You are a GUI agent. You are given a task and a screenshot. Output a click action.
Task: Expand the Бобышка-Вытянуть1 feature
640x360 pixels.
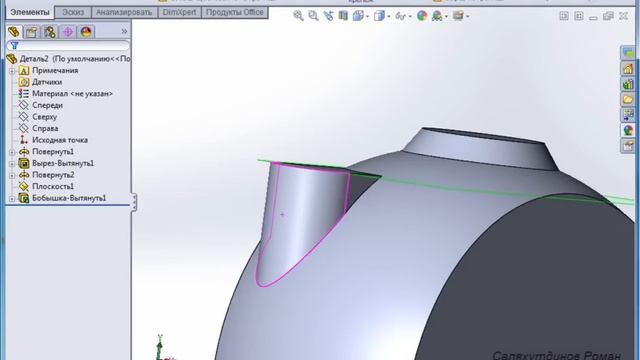pos(12,198)
